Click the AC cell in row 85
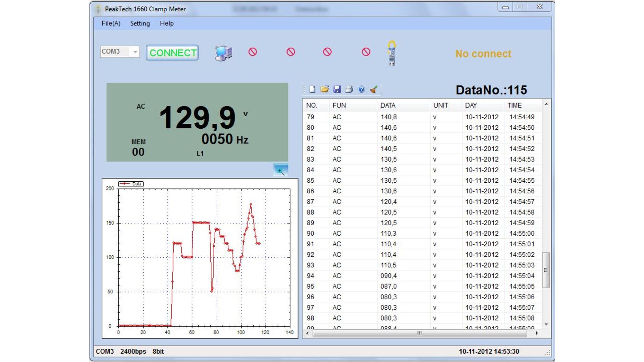The image size is (644, 362). point(337,181)
